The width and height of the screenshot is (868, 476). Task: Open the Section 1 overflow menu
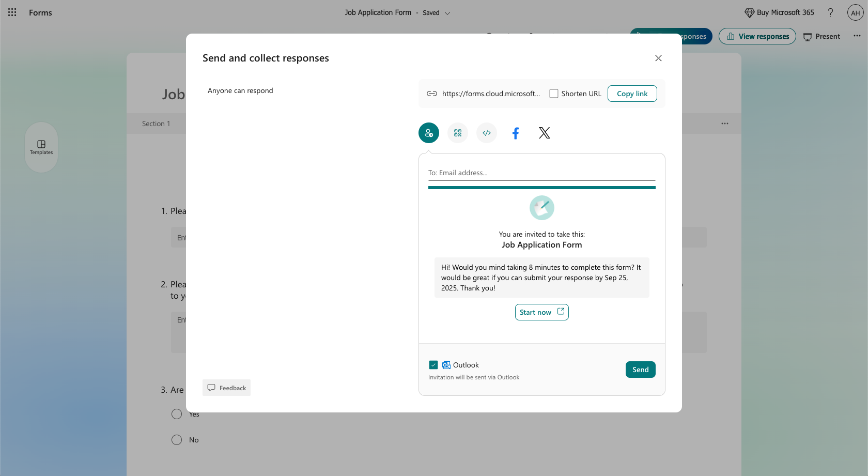(x=724, y=123)
